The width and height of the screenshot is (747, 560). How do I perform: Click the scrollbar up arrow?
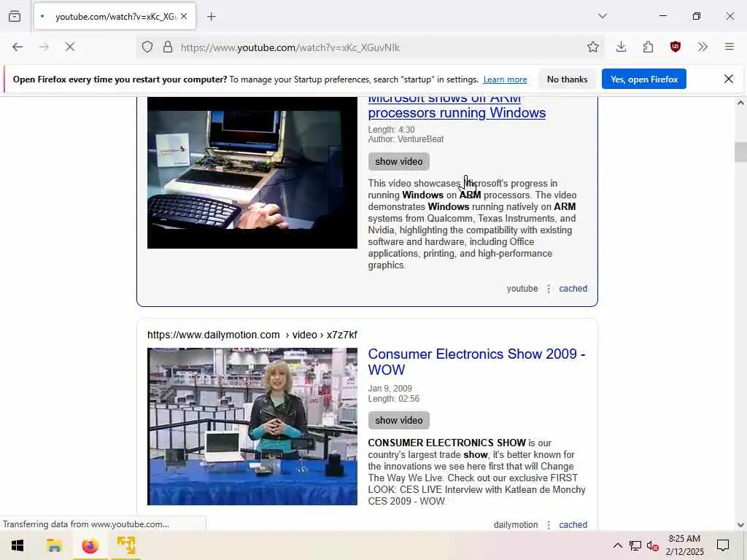click(740, 103)
